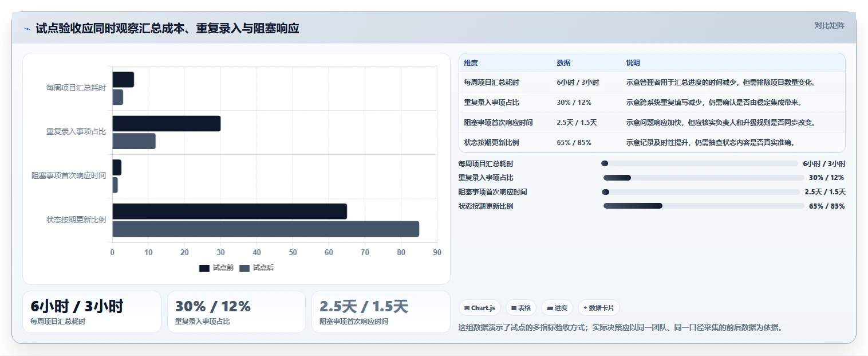868x356 pixels.
Task: Click the 状态按期更新比例 progress bar
Action: 704,206
